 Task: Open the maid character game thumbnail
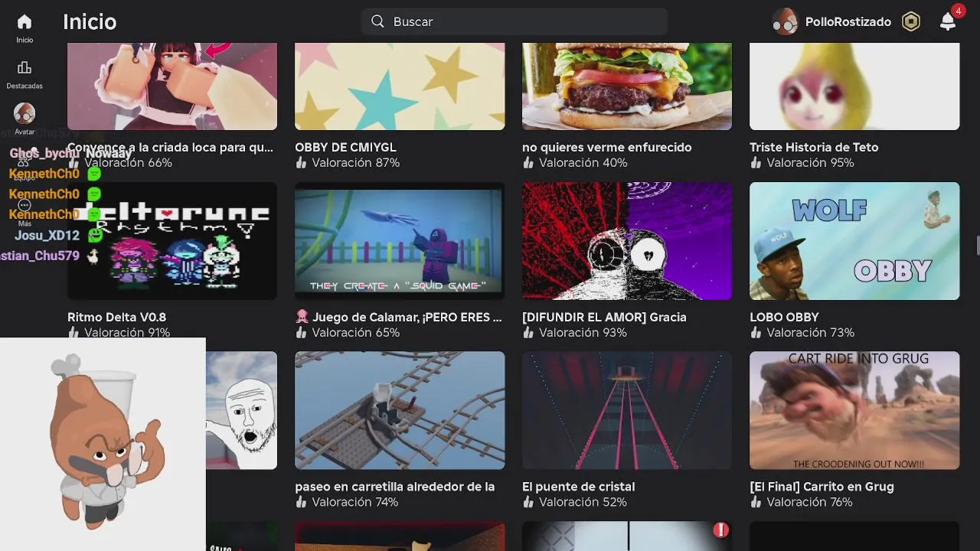point(172,86)
